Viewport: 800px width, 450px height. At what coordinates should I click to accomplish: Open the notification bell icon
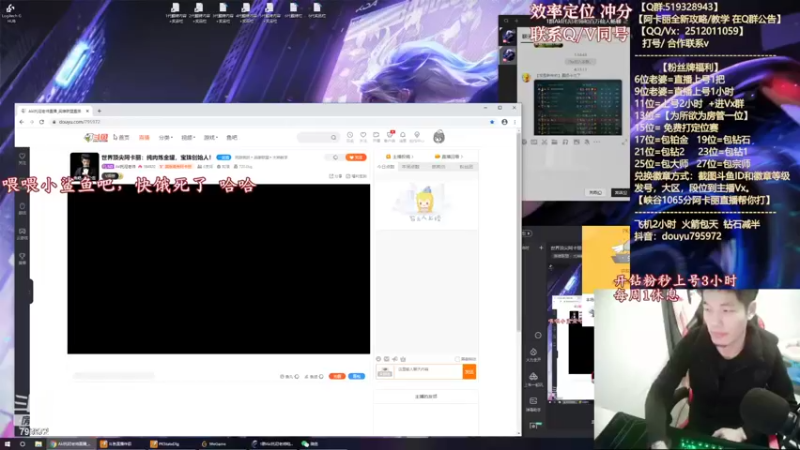click(x=403, y=137)
